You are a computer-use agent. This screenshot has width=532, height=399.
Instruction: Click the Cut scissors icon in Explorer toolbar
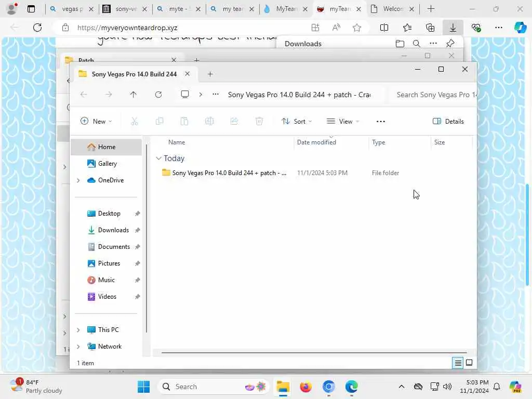tap(135, 121)
